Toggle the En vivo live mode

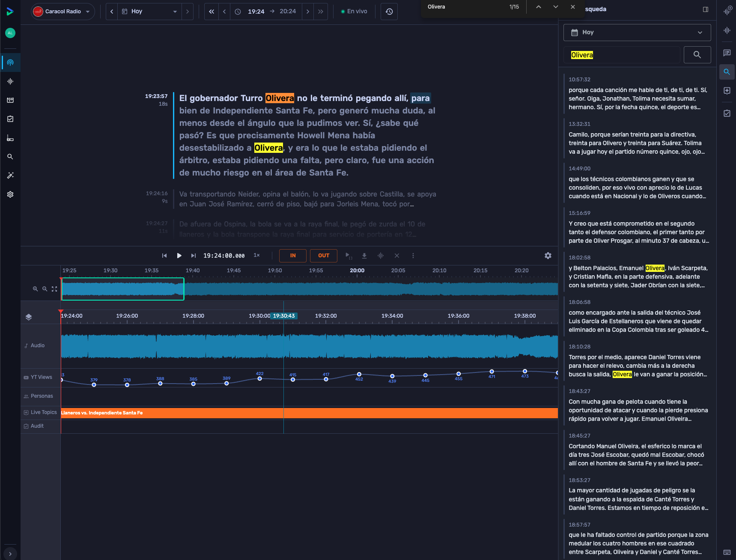(x=354, y=12)
